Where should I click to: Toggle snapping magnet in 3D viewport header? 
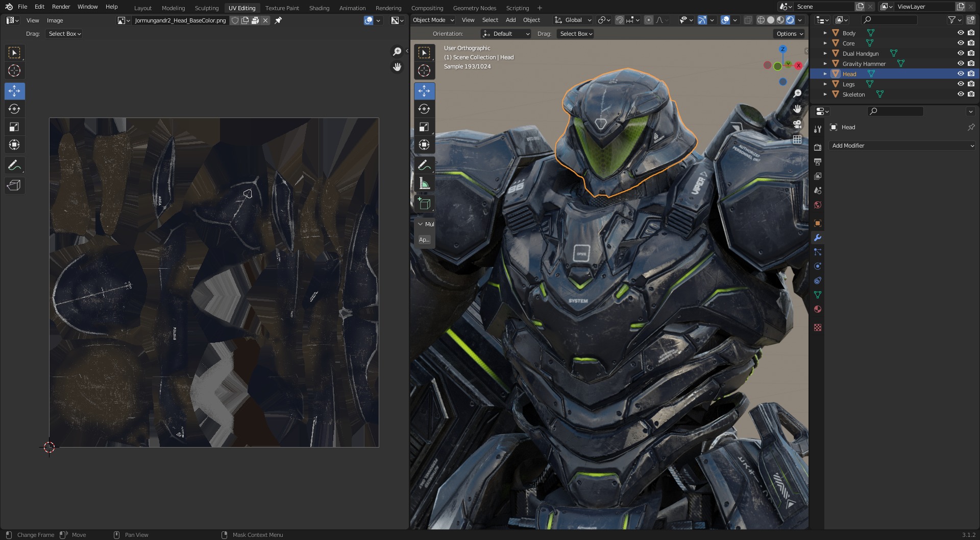click(619, 20)
